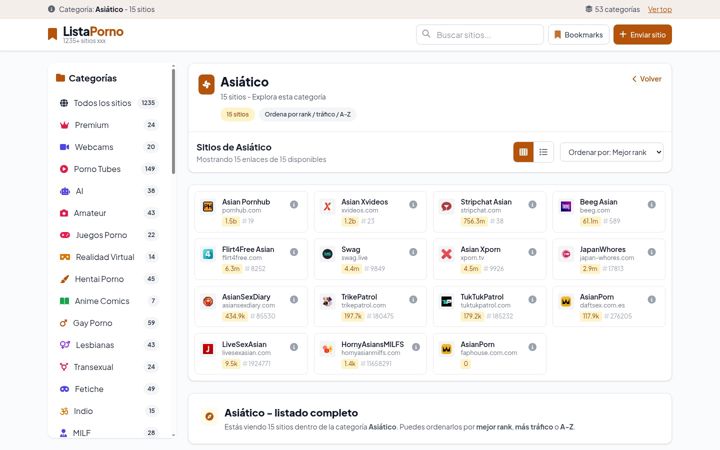Open info icon for AsianSexDiary card
The image size is (720, 450).
pos(294,299)
